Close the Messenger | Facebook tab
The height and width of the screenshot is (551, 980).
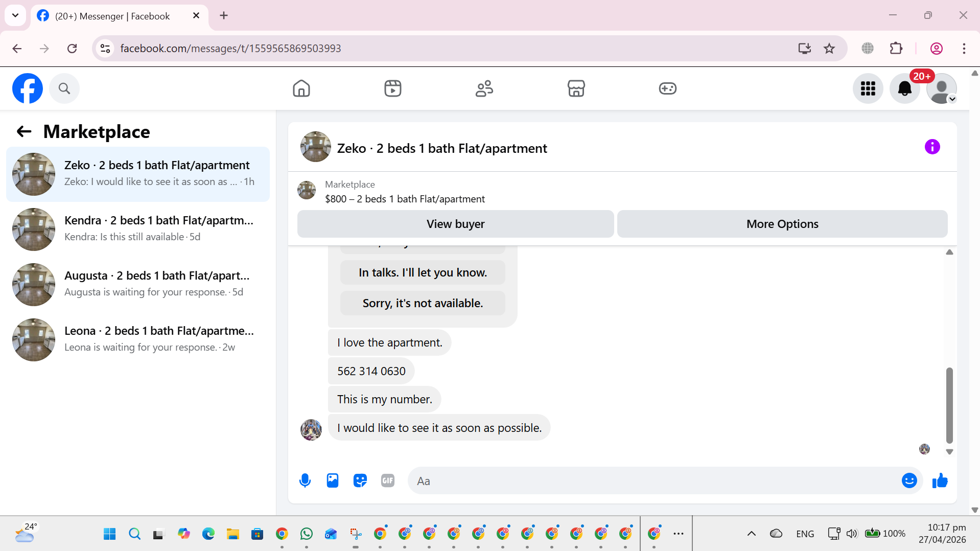point(196,15)
